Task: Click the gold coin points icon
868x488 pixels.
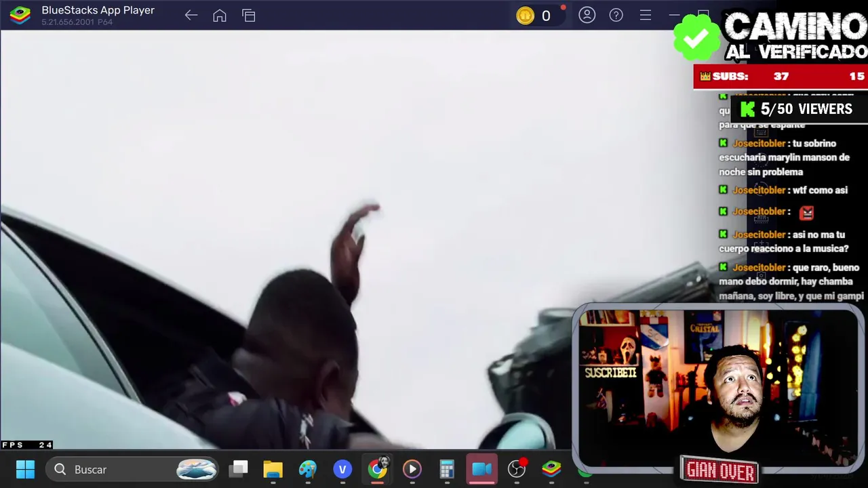Action: tap(526, 16)
